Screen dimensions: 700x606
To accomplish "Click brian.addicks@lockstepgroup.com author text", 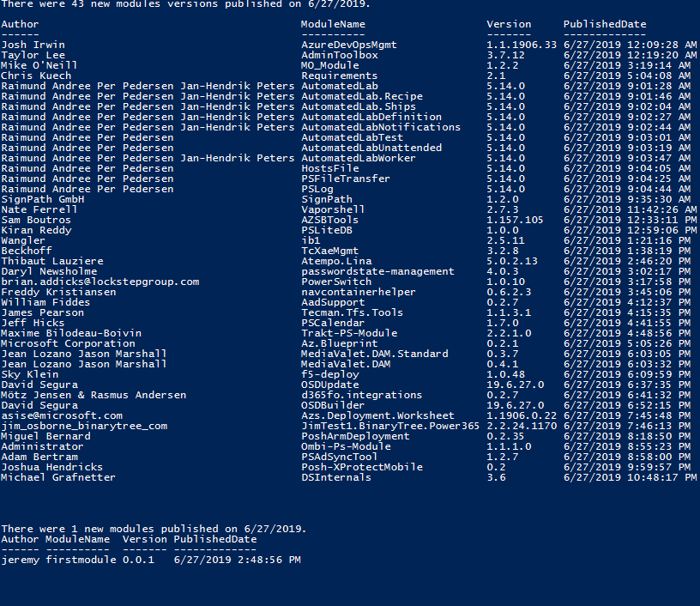I will (100, 282).
